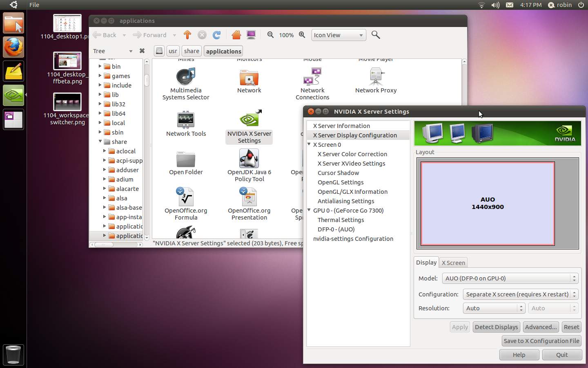Collapse the X Screen 0 tree node

(x=309, y=144)
